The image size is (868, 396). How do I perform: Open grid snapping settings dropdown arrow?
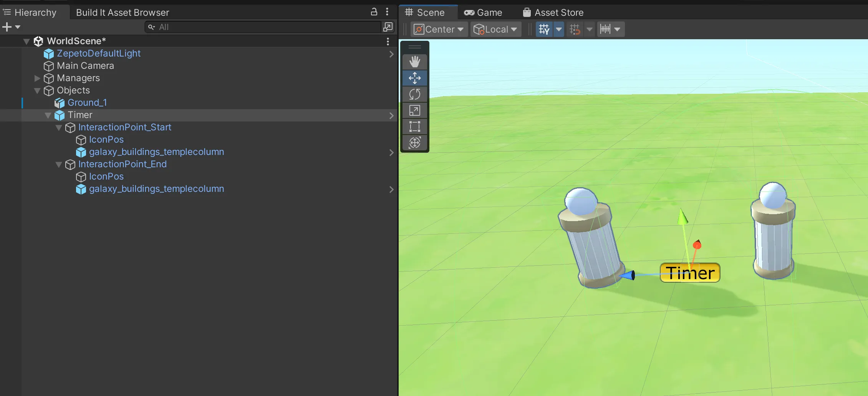[590, 29]
